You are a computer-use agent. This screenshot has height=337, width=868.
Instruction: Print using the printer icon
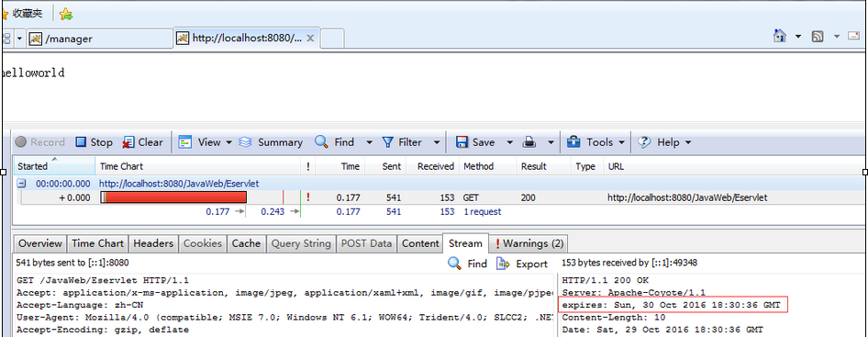[529, 142]
